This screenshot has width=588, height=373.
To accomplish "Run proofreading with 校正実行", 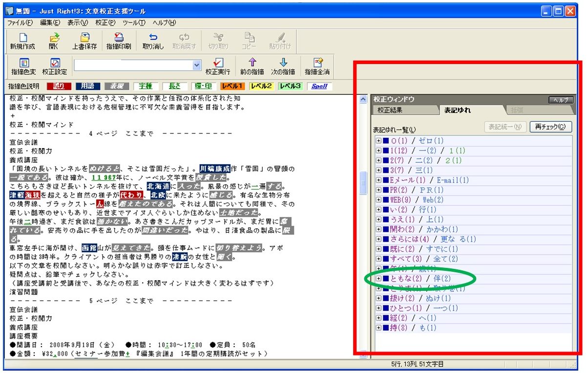I will pos(218,66).
